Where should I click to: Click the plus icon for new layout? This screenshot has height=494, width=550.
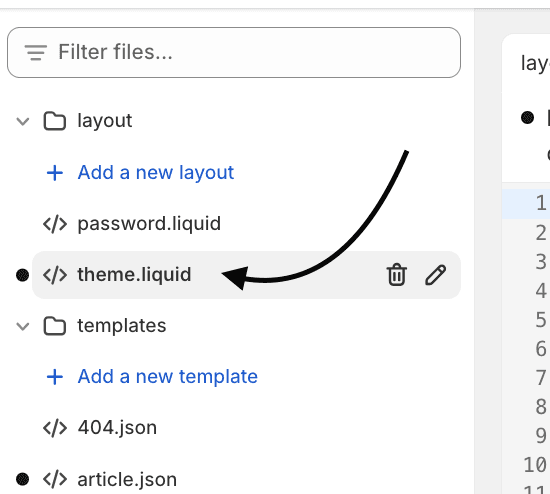click(x=55, y=173)
